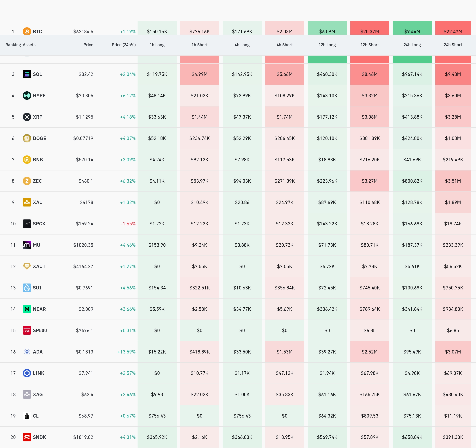Viewport: 476px width, 448px height.
Task: Click the NEAR protocol icon
Action: coord(27,309)
